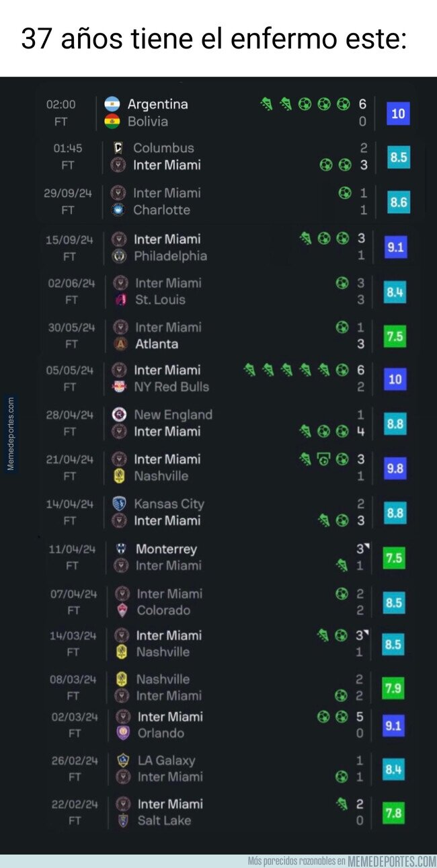Click the Monterrey club crest
Viewport: 437px width, 868px height.
[121, 549]
